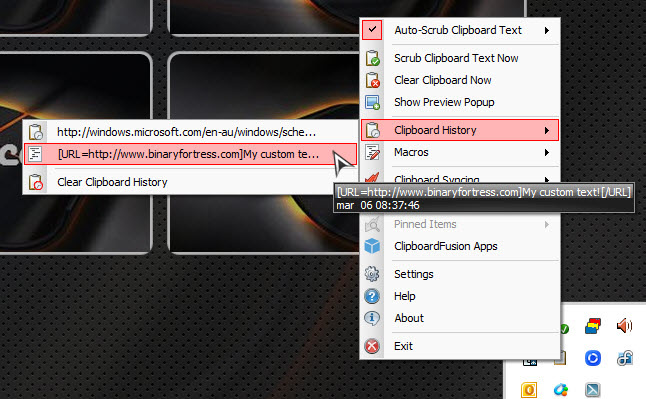
Task: Click the Show Preview Popup text
Action: click(444, 102)
